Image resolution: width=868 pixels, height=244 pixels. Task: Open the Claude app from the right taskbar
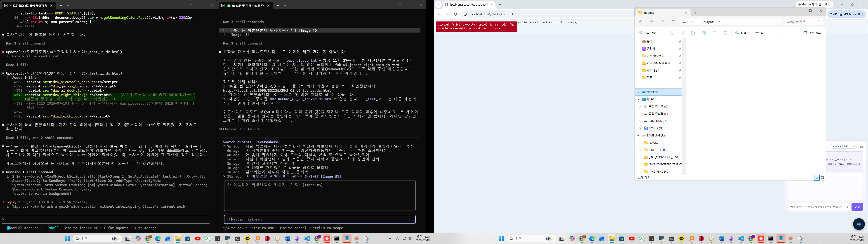[x=791, y=239]
